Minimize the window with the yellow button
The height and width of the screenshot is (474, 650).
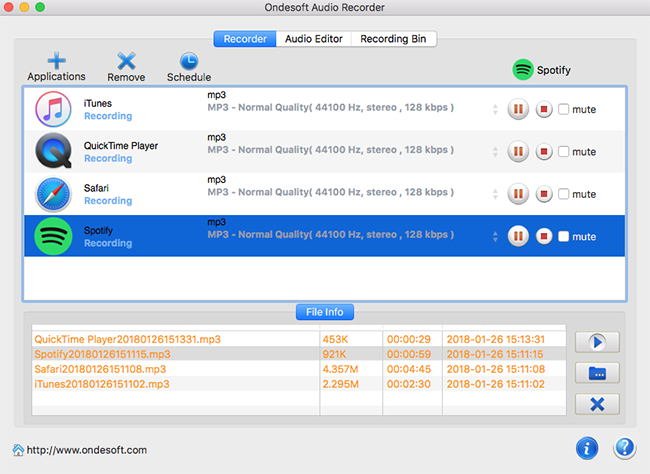pyautogui.click(x=24, y=7)
